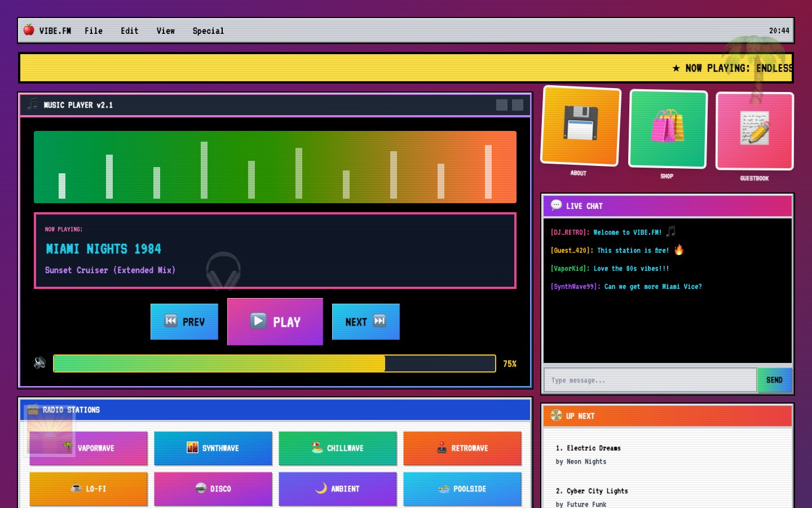
Task: Select the Chillwave radio station
Action: (x=338, y=448)
